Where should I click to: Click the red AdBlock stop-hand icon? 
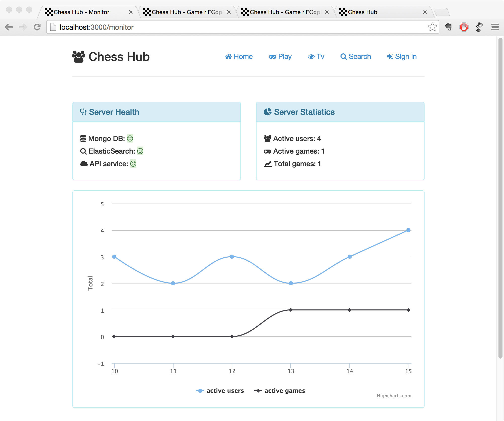464,27
